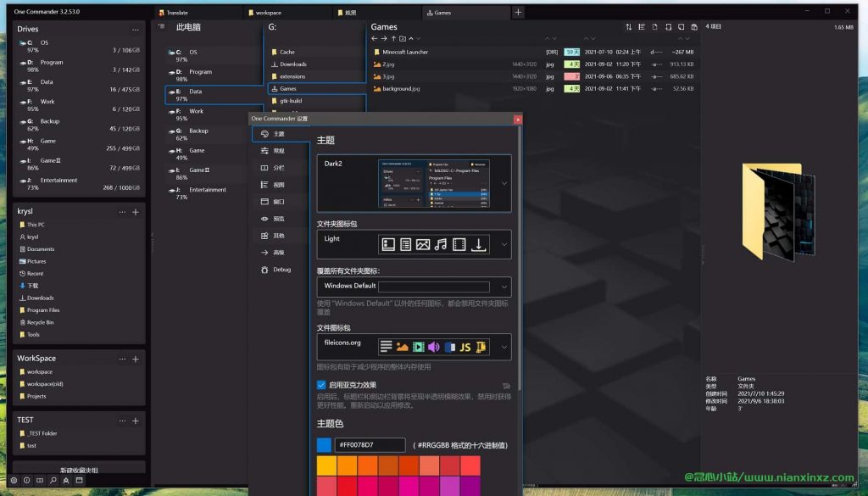
Task: Click the person icon in the bottom bar
Action: pyautogui.click(x=66, y=481)
